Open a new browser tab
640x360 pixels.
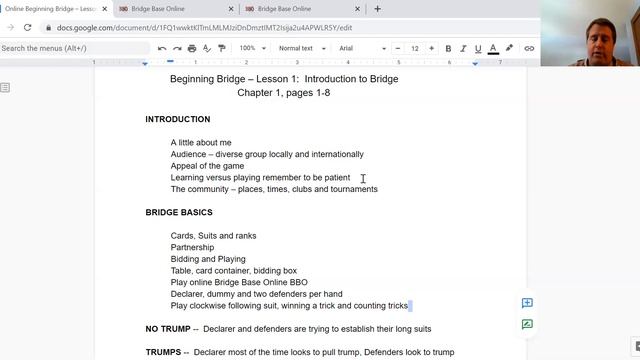(378, 9)
